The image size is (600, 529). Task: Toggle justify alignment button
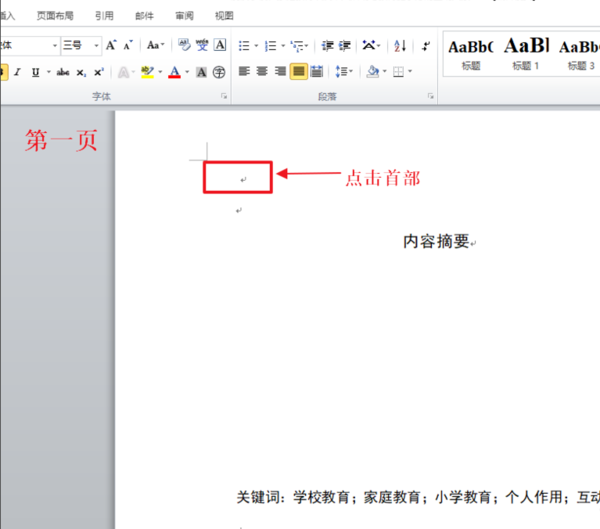click(299, 71)
